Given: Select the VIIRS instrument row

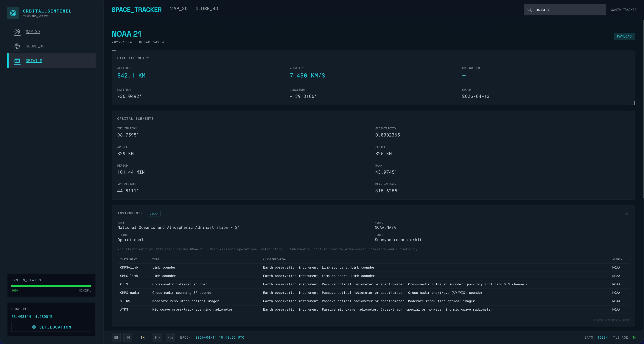Looking at the screenshot, I should [373, 301].
